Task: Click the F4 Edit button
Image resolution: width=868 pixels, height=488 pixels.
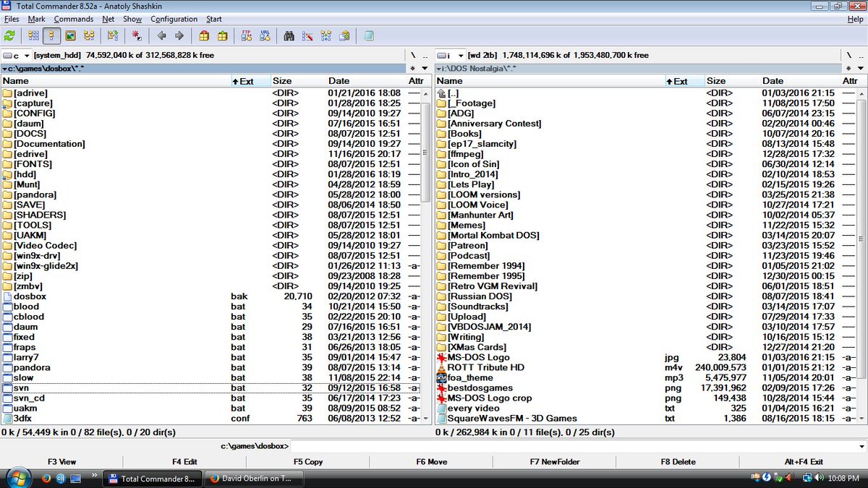Action: pyautogui.click(x=185, y=462)
